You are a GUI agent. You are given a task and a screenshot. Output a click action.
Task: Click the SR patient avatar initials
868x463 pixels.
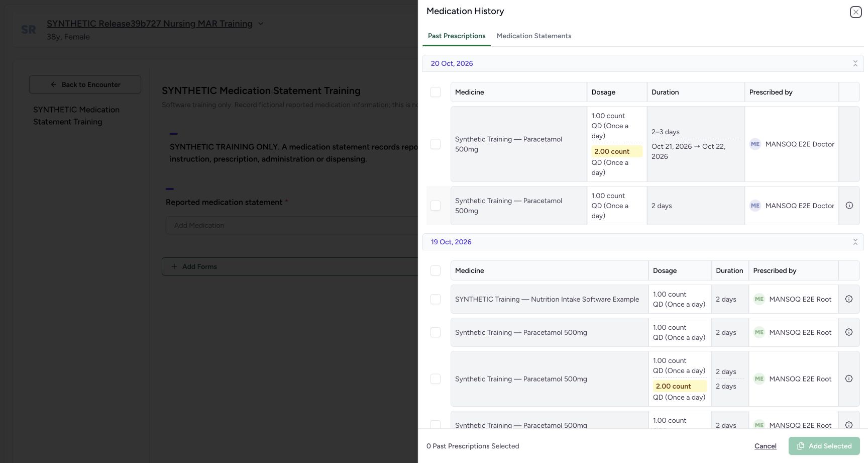29,30
